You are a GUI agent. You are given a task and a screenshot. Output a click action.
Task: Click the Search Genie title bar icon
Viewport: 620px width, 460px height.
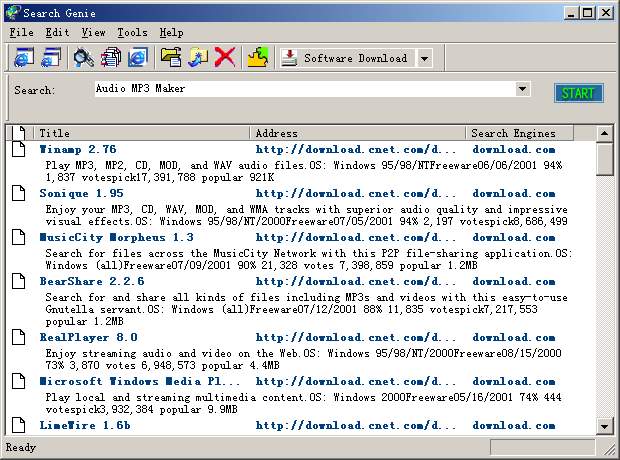point(13,13)
